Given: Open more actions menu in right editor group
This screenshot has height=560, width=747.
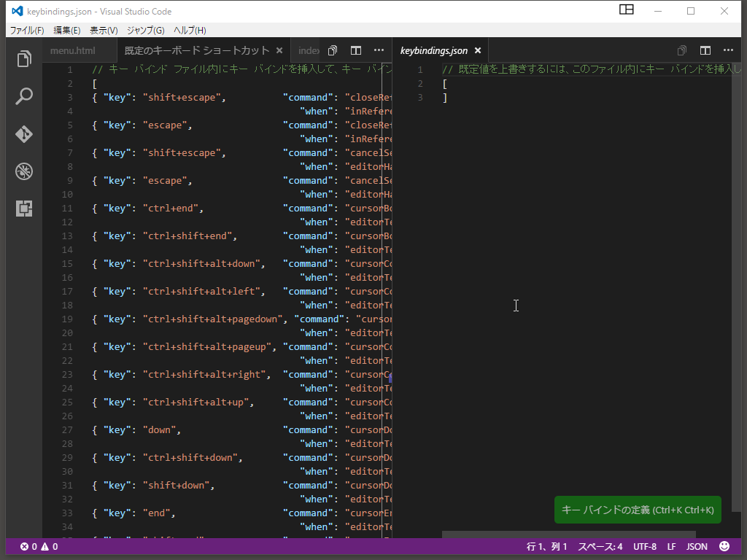Looking at the screenshot, I should 729,50.
